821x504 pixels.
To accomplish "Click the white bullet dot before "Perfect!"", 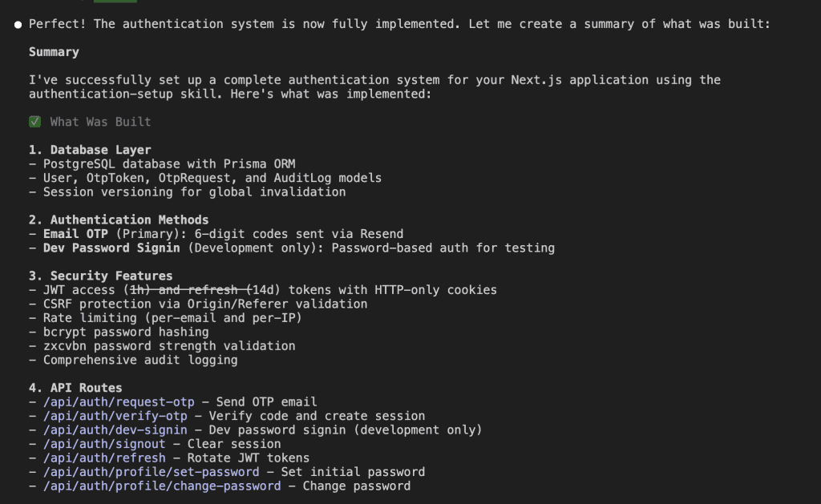I will coord(18,25).
